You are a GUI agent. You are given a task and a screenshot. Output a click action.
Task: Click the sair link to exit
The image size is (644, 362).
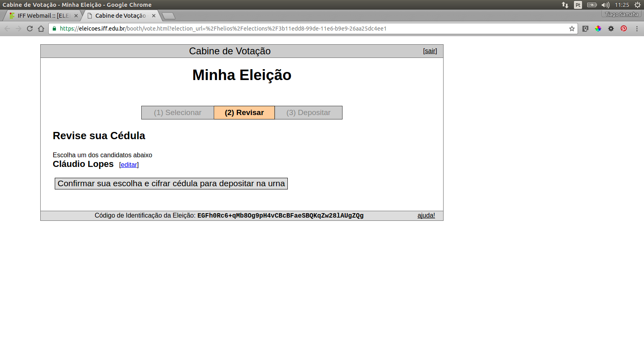click(x=430, y=51)
